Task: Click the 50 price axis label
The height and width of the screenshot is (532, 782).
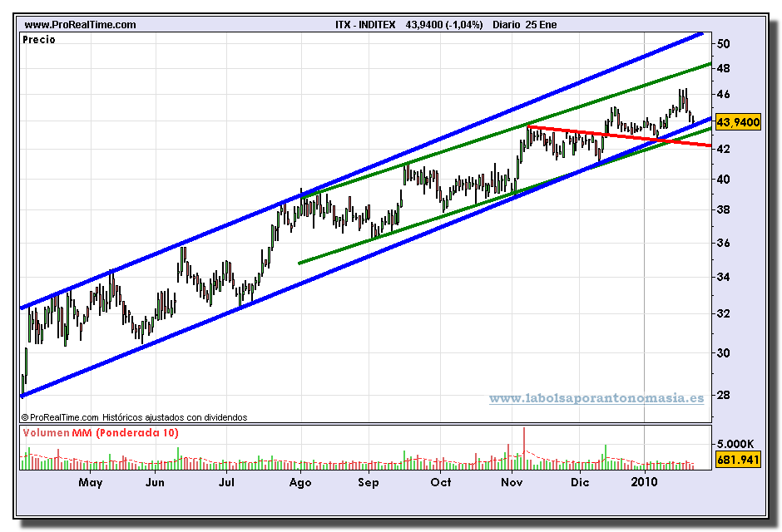Action: (723, 44)
